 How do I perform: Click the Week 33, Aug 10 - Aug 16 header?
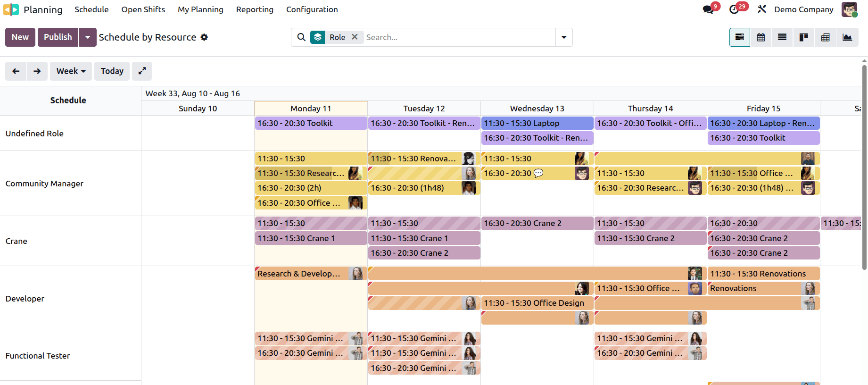coord(192,93)
